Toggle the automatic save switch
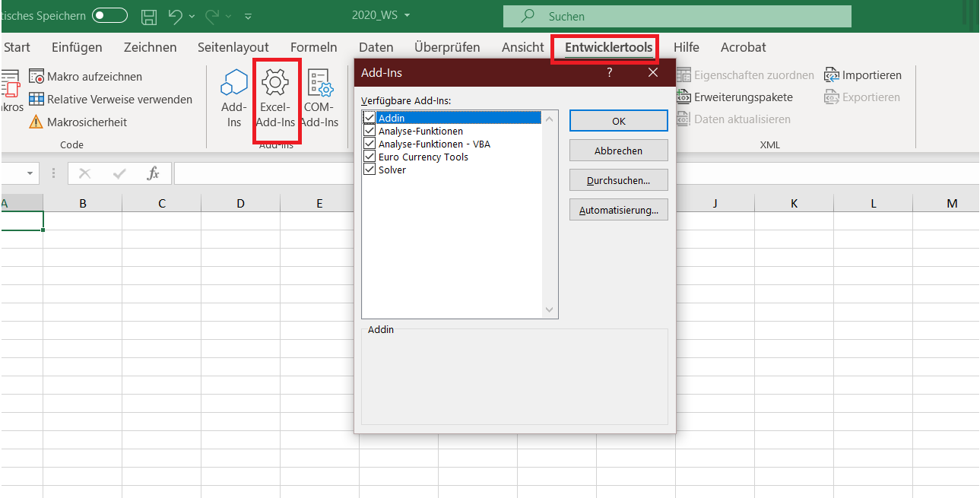Screen dimensions: 980x498 (109, 16)
